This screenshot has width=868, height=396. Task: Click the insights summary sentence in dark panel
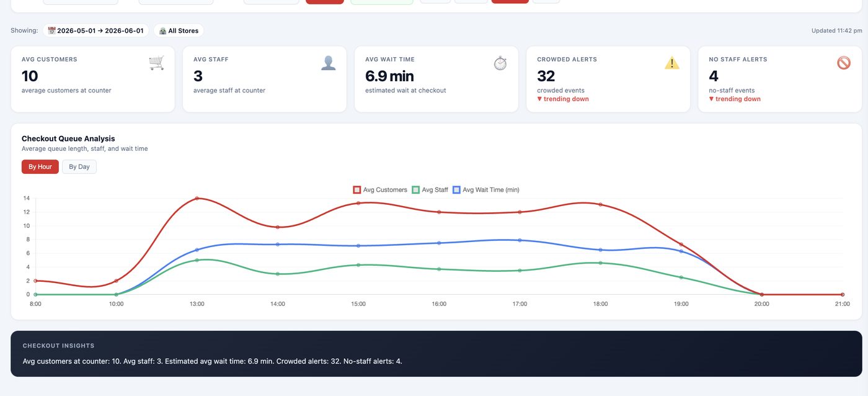212,361
